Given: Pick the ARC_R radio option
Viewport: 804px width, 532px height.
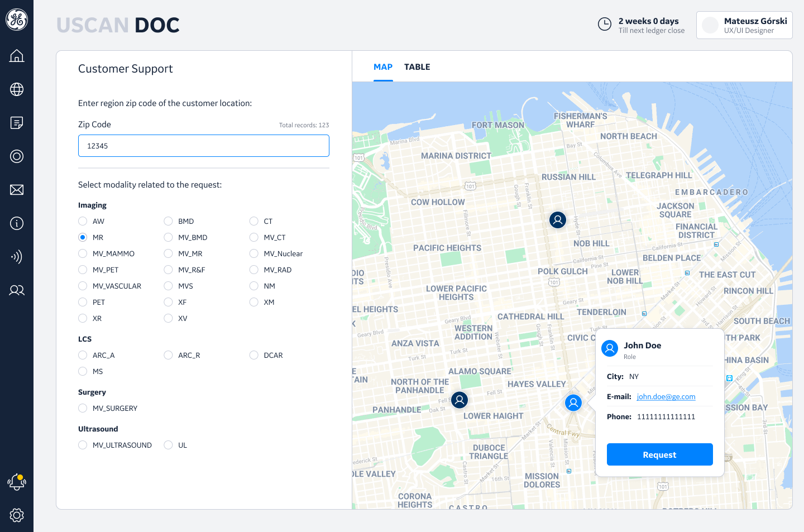Looking at the screenshot, I should pos(168,355).
